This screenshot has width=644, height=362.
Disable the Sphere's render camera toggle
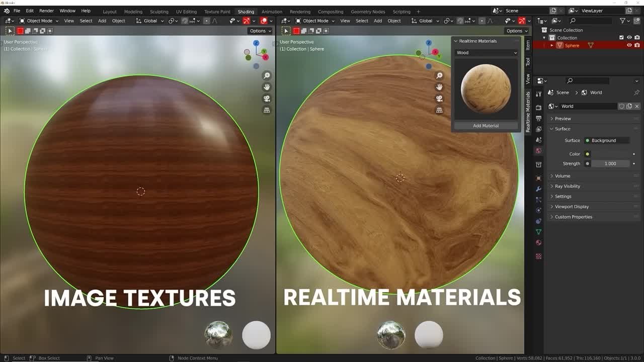(637, 45)
